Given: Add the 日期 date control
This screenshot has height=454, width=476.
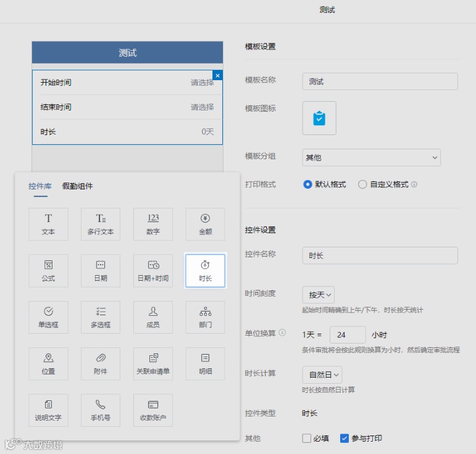Looking at the screenshot, I should [x=101, y=271].
